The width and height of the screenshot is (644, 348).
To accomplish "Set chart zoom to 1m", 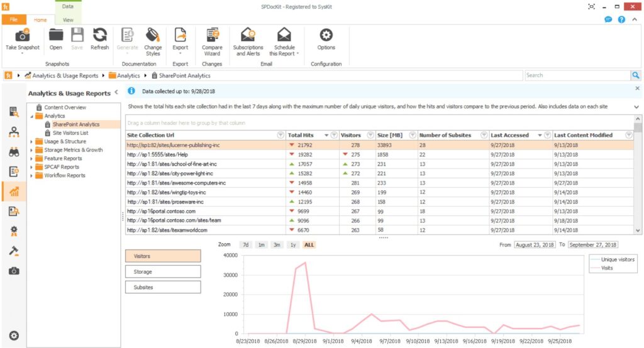I will point(261,245).
